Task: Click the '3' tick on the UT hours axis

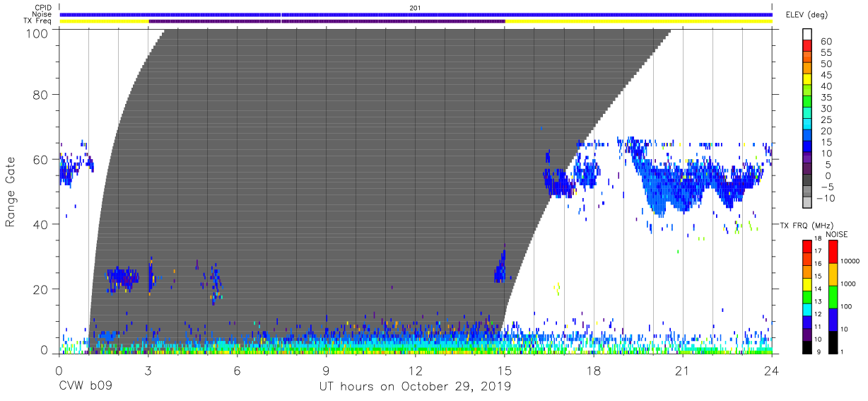Action: click(x=148, y=369)
